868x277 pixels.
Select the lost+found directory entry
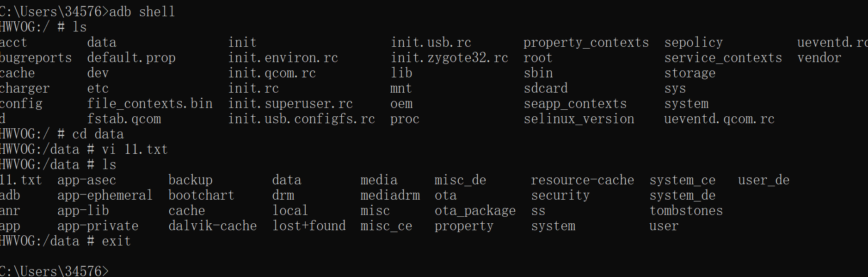coord(309,226)
